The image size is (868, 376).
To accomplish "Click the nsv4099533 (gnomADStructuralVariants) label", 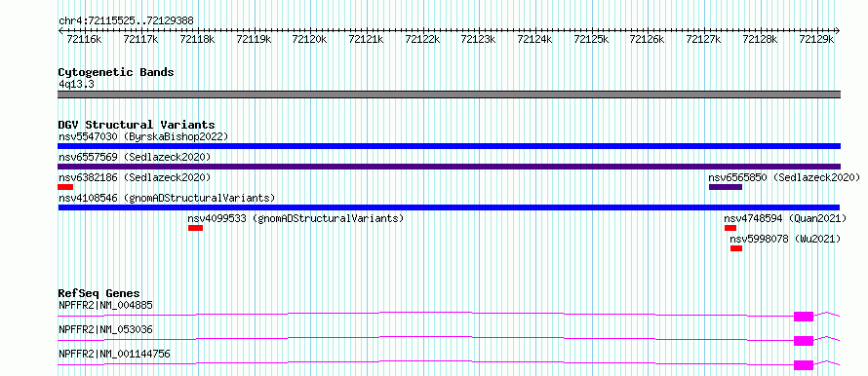I will tap(296, 218).
